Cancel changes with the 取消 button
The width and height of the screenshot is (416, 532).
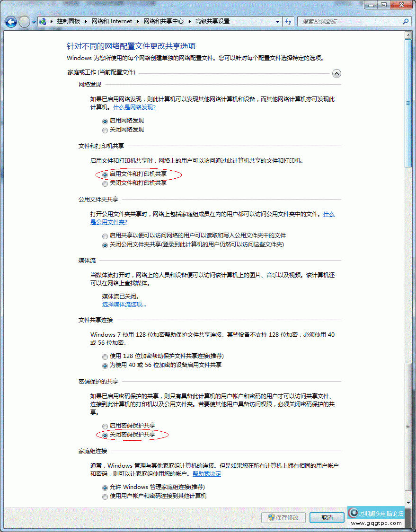tap(327, 517)
